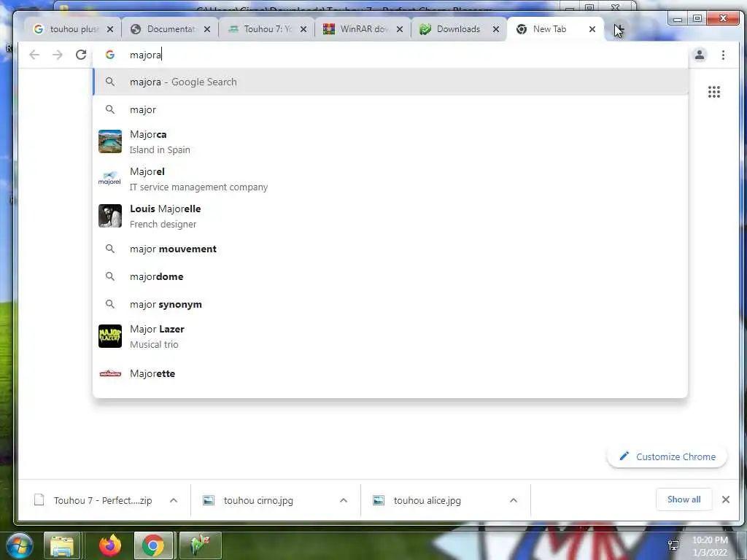Click the zip file icon in downloads bar

(39, 500)
